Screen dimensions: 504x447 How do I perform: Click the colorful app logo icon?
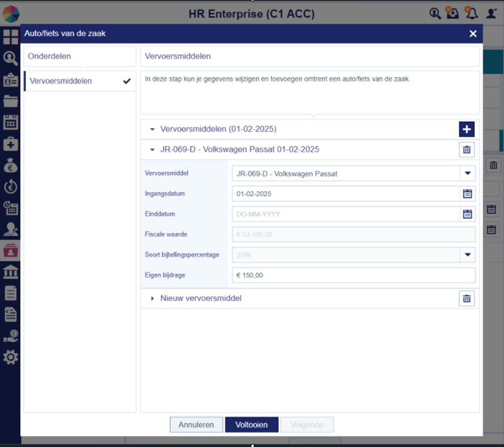tap(11, 14)
